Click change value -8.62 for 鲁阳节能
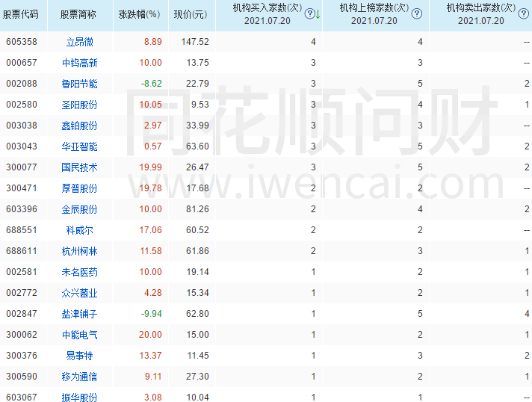Screen dimensions: 532x402 coord(152,84)
